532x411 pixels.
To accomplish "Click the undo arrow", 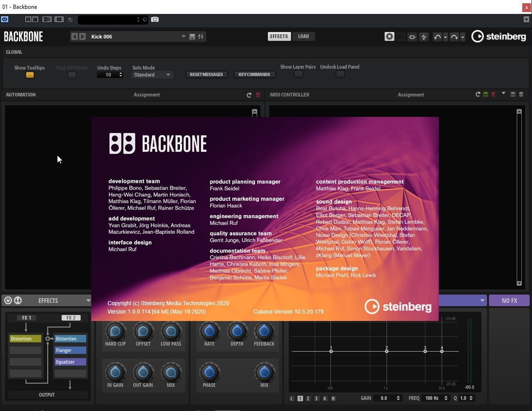I will [x=437, y=37].
